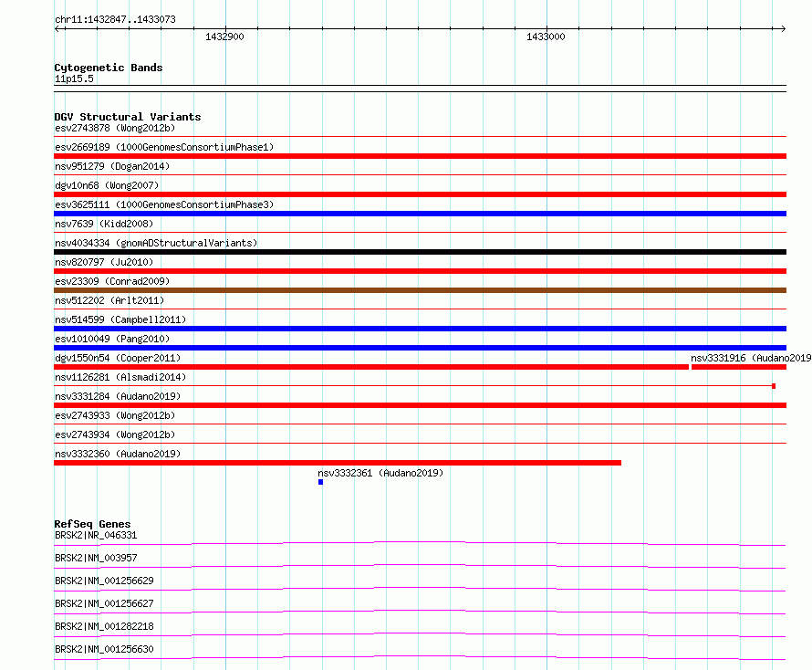This screenshot has width=812, height=670.
Task: Click the black gnomAD nsv4034334 variant bar
Action: (x=420, y=252)
